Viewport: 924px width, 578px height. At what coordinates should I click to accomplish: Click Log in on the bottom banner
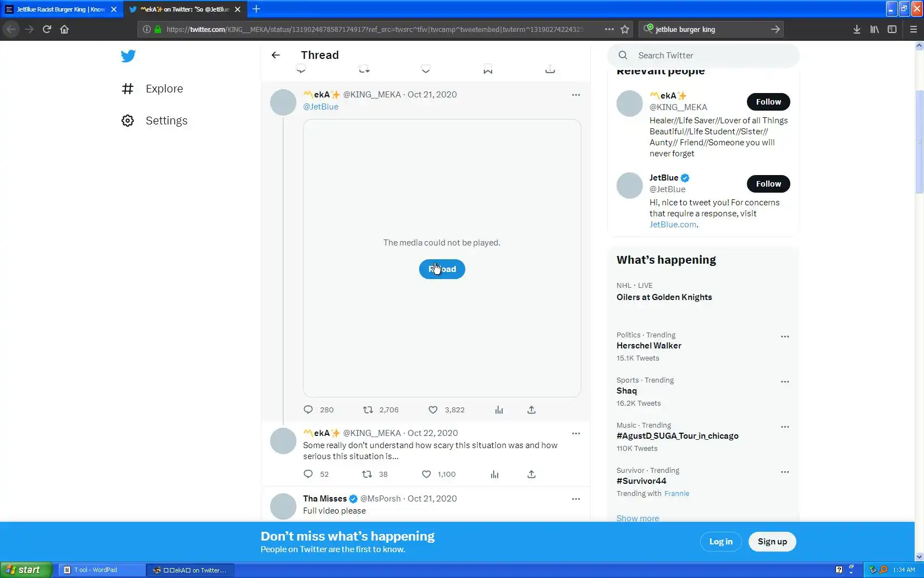pyautogui.click(x=721, y=542)
